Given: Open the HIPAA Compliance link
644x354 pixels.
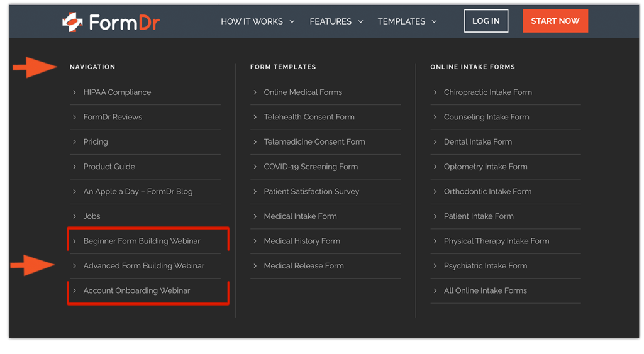Looking at the screenshot, I should click(x=117, y=92).
